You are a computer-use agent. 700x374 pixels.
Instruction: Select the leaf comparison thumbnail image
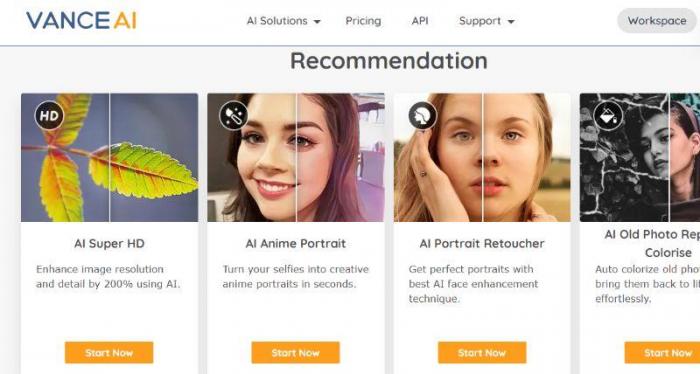coord(109,157)
